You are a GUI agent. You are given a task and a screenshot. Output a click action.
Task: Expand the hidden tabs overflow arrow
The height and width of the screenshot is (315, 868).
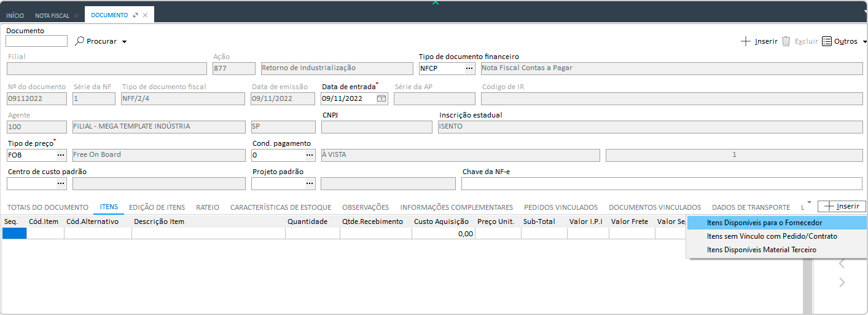pos(809,202)
